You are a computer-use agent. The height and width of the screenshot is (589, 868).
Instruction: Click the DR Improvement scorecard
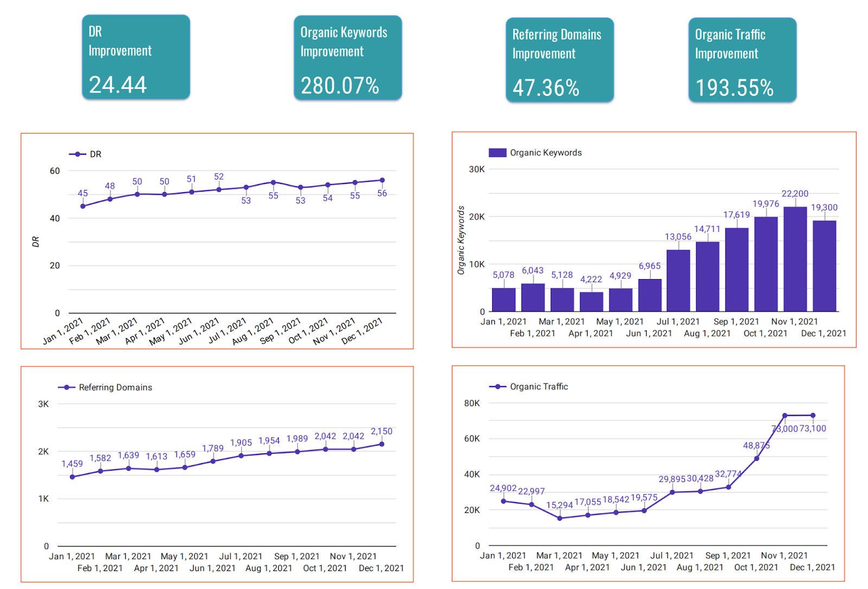[x=136, y=57]
